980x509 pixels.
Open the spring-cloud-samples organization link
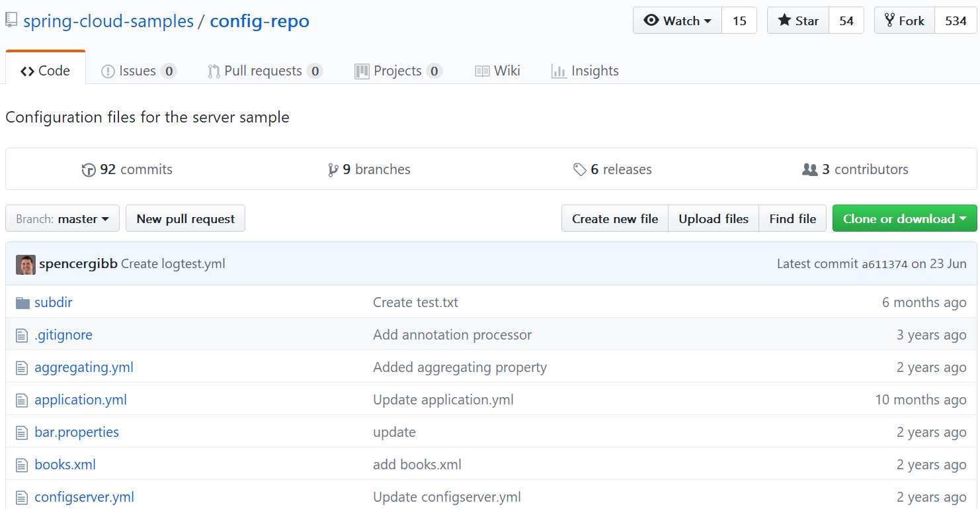108,21
